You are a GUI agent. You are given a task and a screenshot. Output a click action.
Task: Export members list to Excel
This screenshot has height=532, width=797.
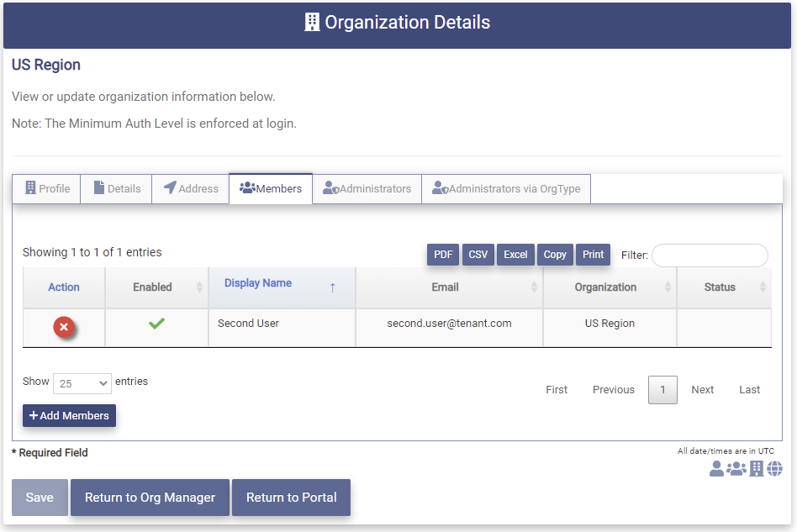tap(515, 255)
